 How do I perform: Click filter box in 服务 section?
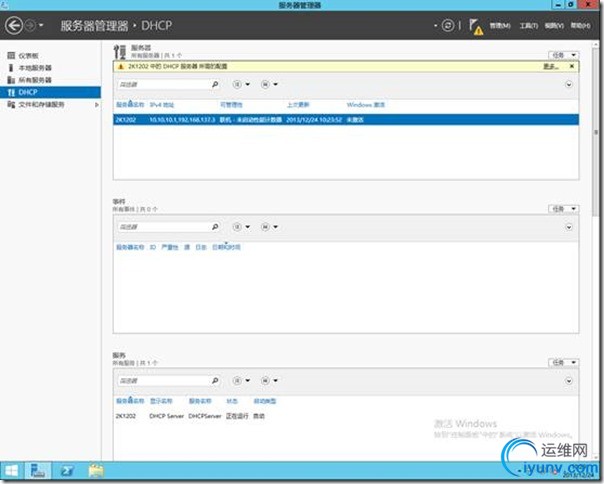[x=164, y=381]
